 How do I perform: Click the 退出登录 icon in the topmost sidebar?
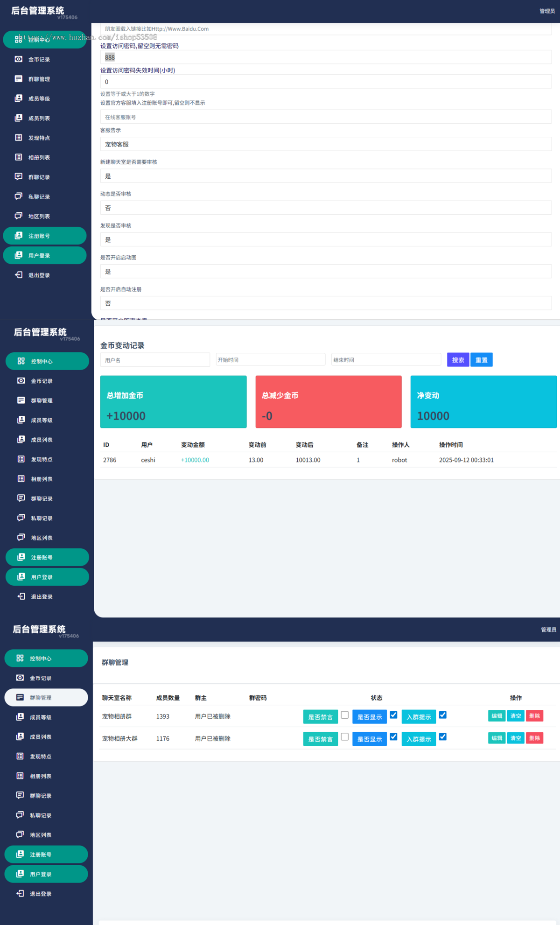pyautogui.click(x=19, y=275)
